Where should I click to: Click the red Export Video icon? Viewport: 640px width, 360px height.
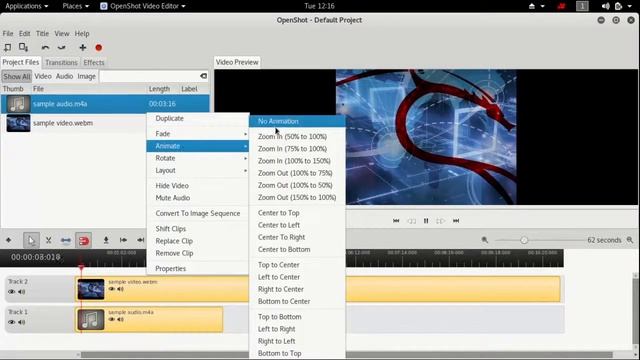[x=98, y=48]
